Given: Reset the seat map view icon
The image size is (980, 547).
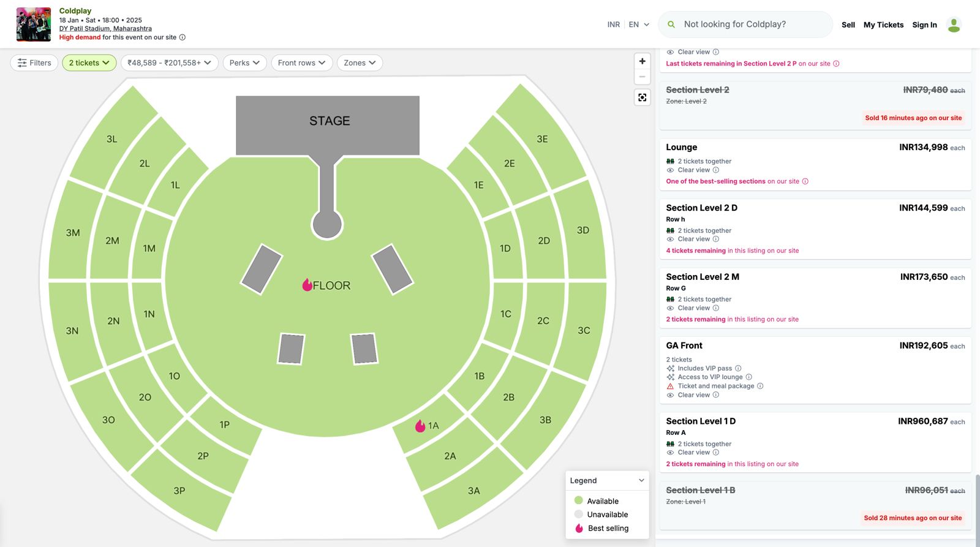Looking at the screenshot, I should pos(642,97).
